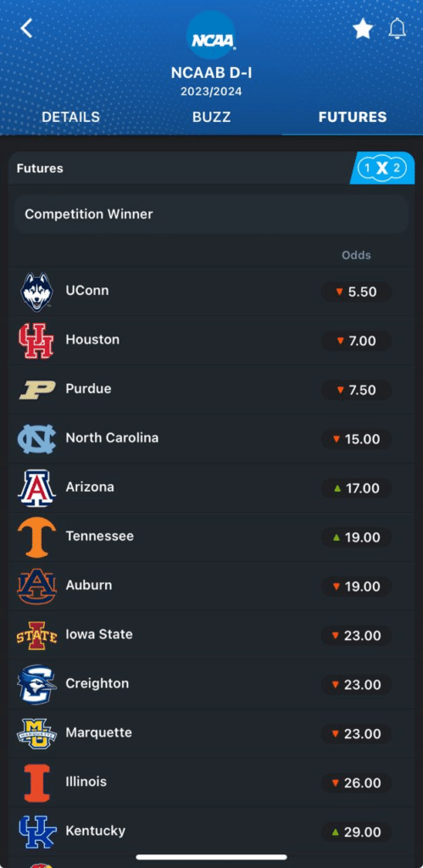Switch to the DETAILS tab
The height and width of the screenshot is (868, 423).
coord(71,117)
